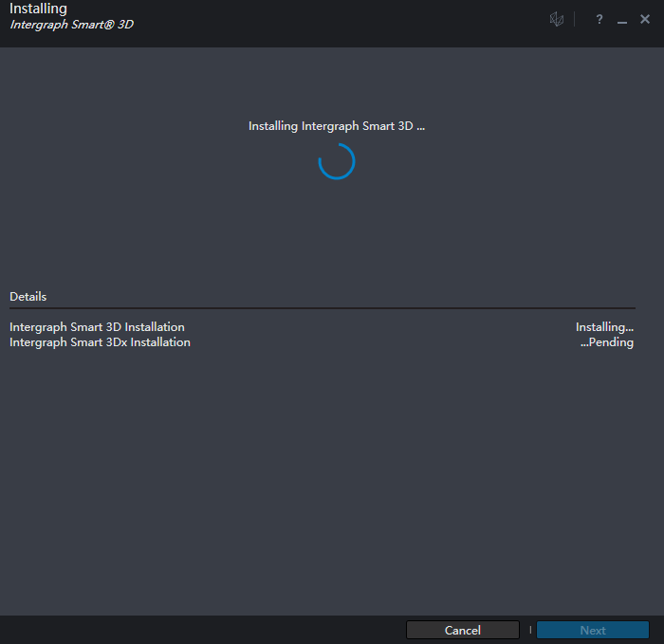Cancel the installation
664x644 pixels.
pyautogui.click(x=462, y=630)
